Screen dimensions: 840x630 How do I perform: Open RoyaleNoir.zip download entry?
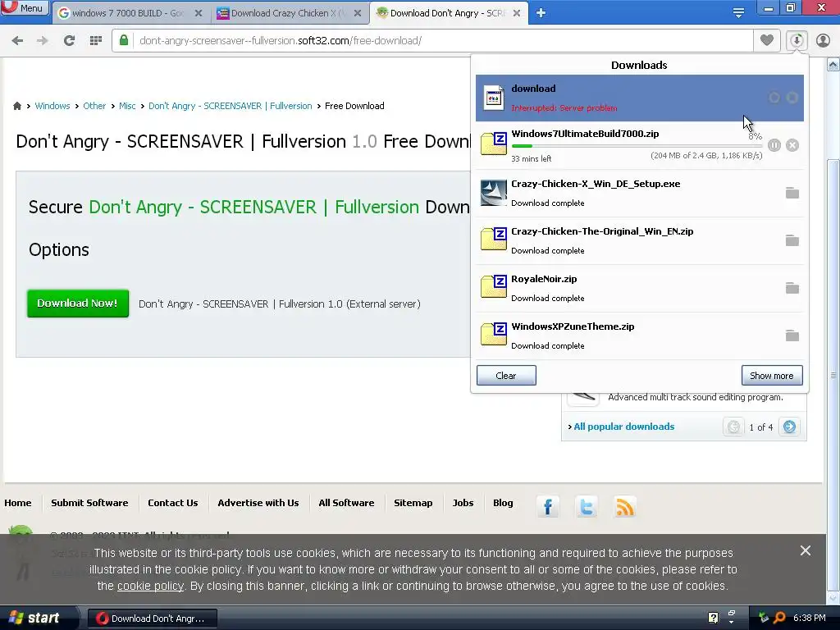[x=640, y=288]
